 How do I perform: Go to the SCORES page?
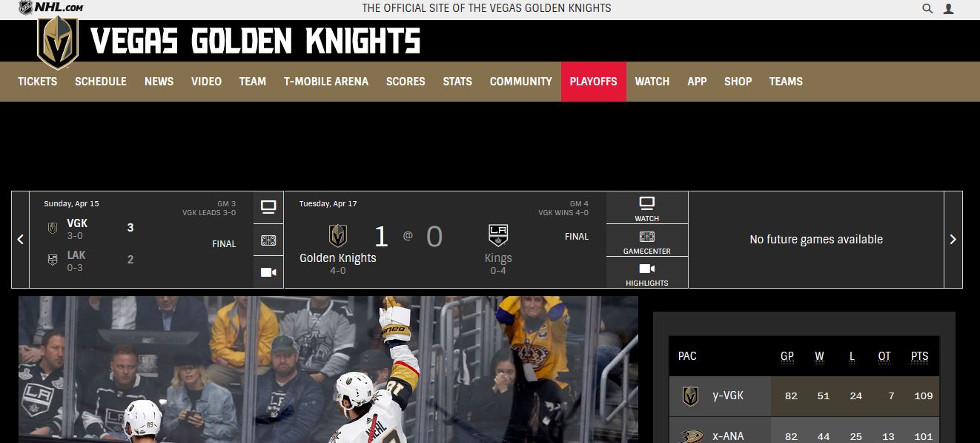pyautogui.click(x=405, y=82)
